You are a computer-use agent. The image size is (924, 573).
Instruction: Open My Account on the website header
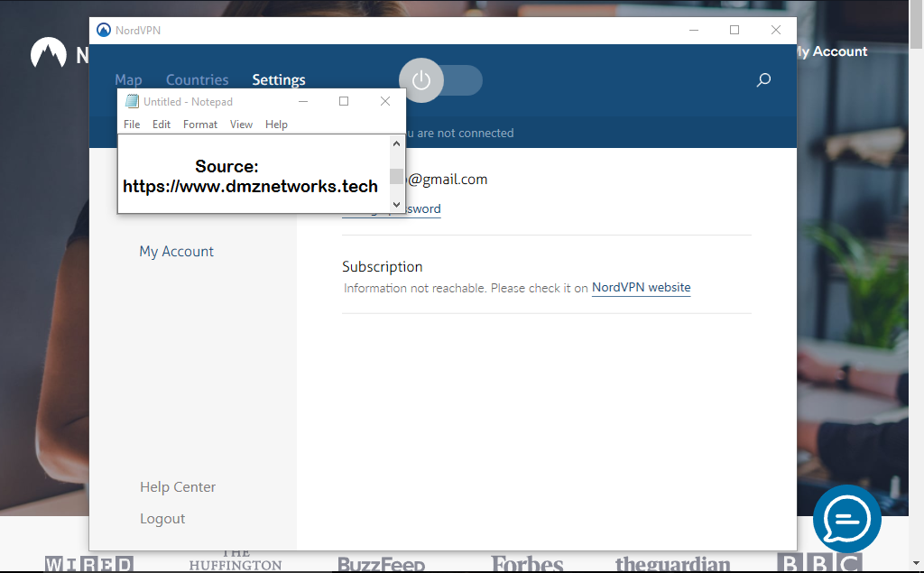832,51
